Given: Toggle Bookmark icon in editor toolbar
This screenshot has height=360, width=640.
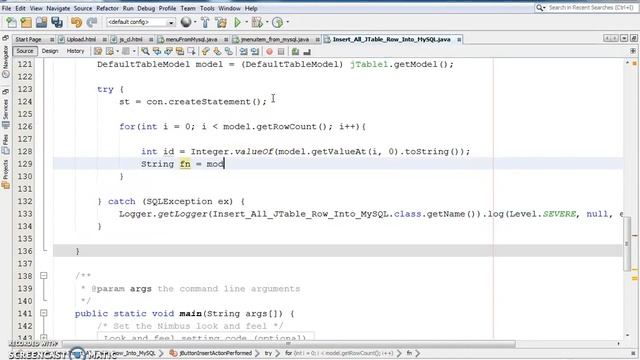Looking at the screenshot, I should point(229,51).
